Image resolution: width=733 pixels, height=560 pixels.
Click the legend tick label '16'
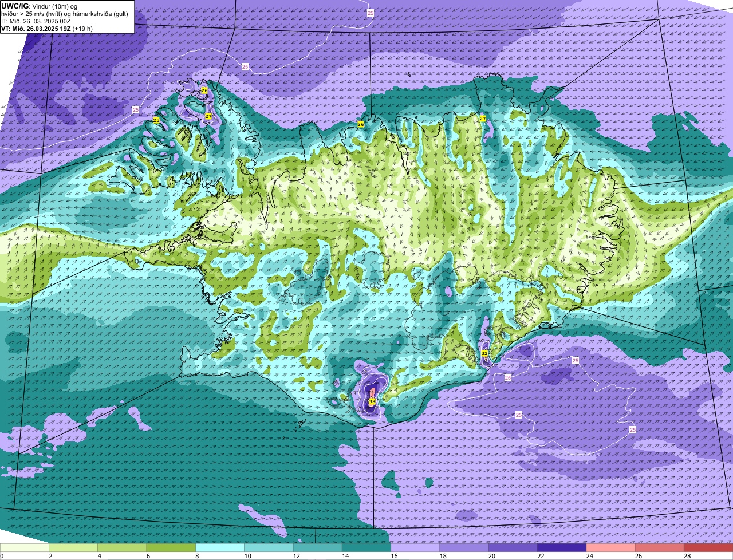(x=394, y=556)
